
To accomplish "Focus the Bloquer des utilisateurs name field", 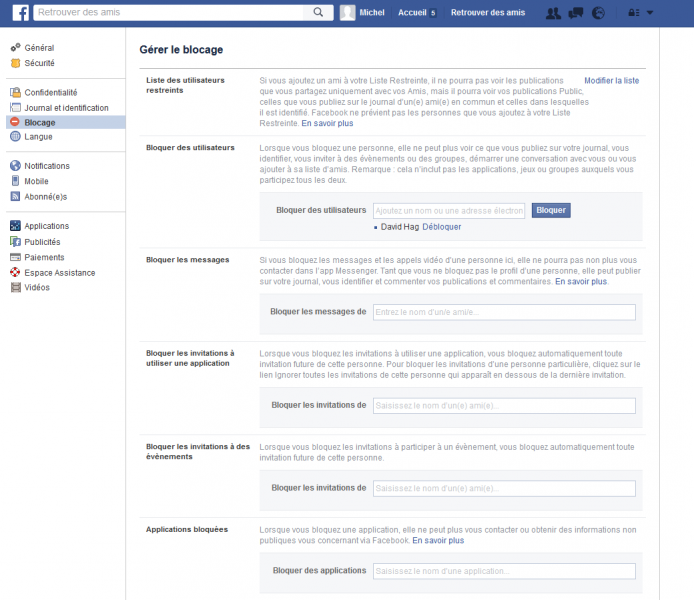I will coord(449,211).
